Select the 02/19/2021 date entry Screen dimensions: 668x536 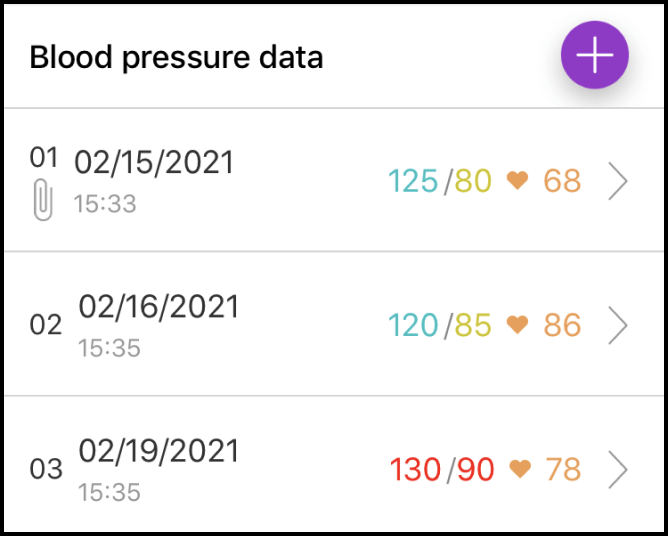pos(159,450)
